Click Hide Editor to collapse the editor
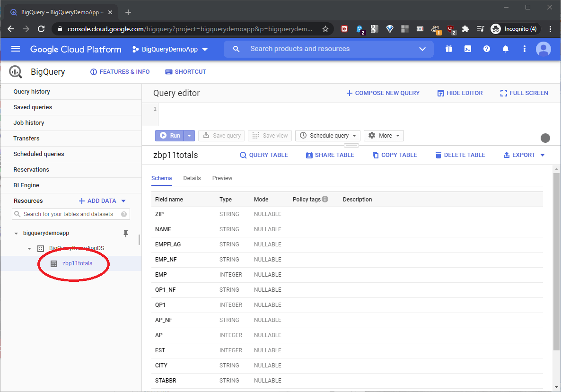 (459, 93)
